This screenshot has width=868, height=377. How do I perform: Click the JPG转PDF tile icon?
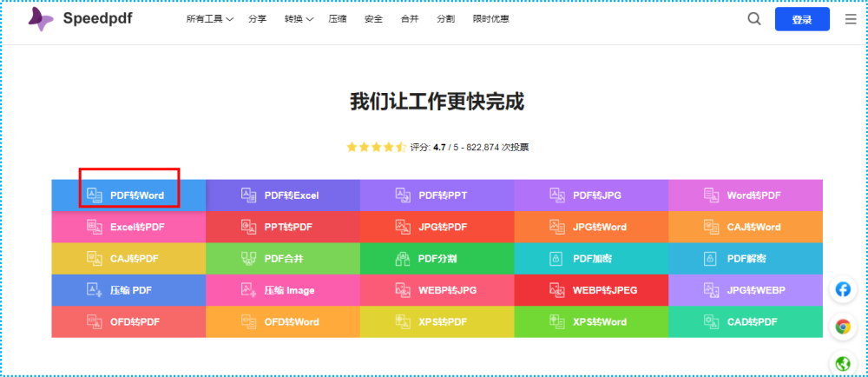pos(403,227)
